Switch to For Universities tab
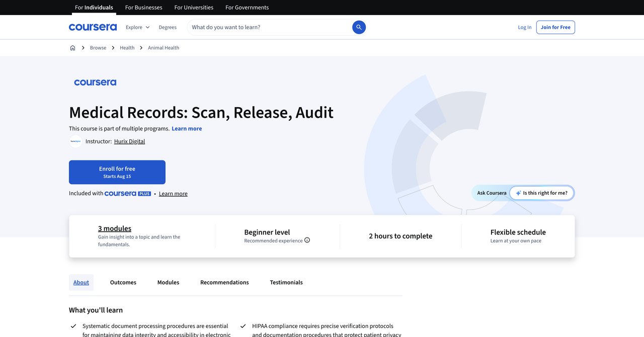The width and height of the screenshot is (644, 337). [x=194, y=8]
